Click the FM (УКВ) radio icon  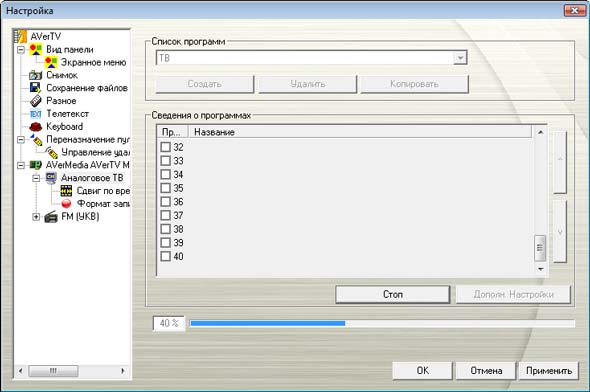[51, 217]
